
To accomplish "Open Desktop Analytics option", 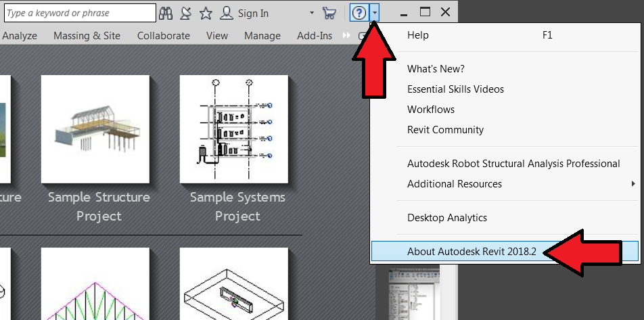I will coord(505,218).
